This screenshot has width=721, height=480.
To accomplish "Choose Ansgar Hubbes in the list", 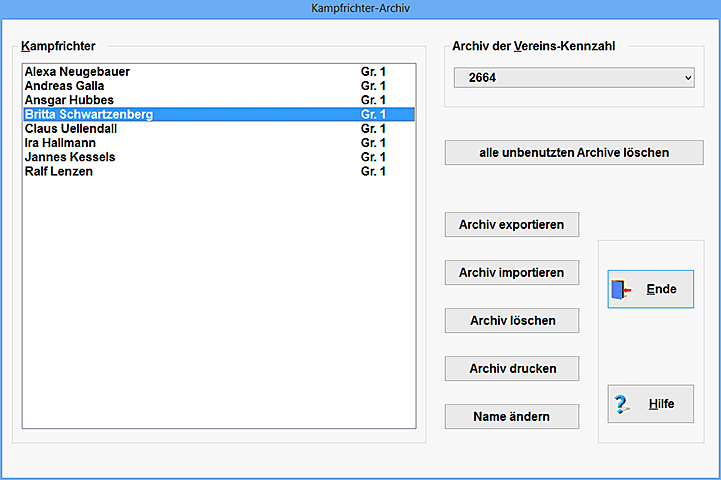I will pos(69,100).
